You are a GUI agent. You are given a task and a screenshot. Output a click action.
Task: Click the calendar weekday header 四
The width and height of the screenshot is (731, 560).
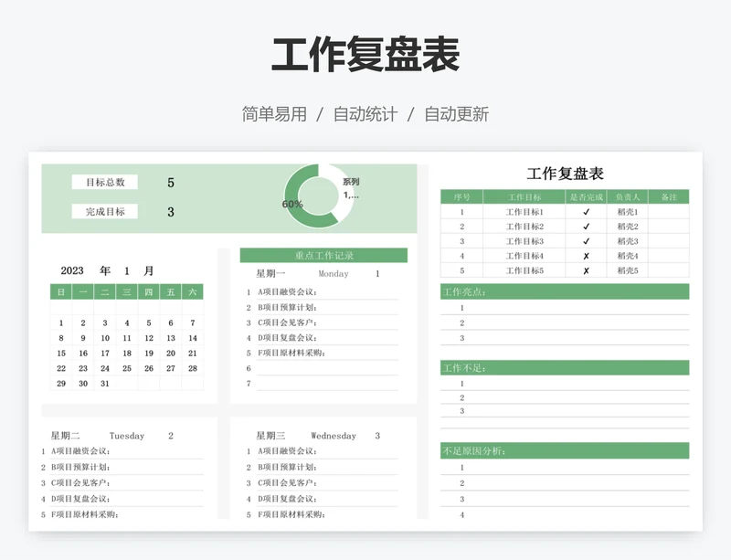click(x=149, y=292)
